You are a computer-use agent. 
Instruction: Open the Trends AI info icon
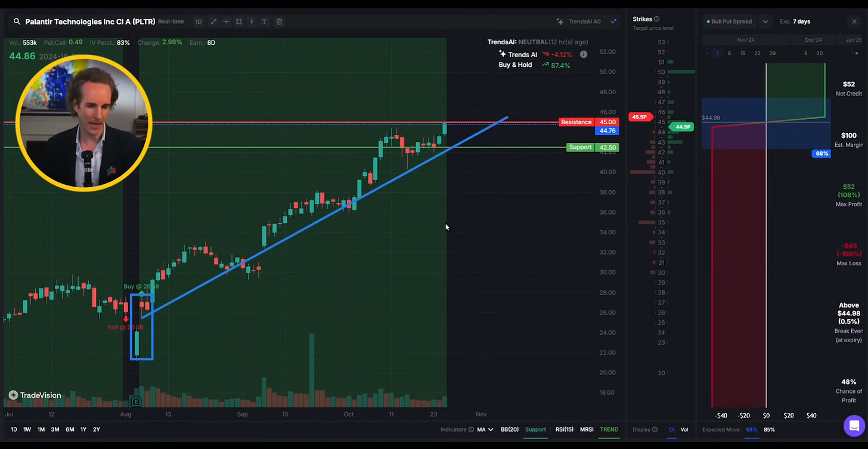tap(584, 54)
